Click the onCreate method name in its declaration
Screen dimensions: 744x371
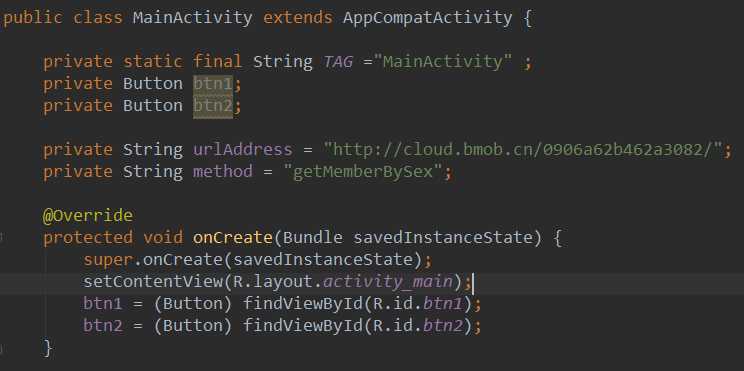click(x=232, y=237)
